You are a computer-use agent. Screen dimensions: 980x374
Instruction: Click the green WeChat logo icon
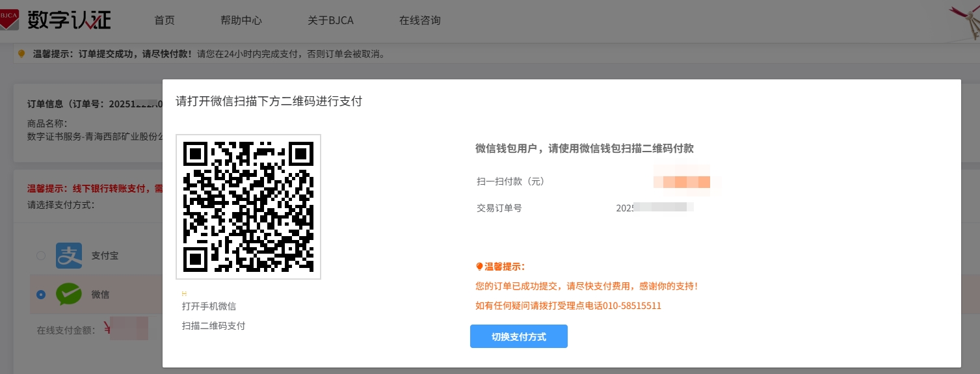point(69,294)
